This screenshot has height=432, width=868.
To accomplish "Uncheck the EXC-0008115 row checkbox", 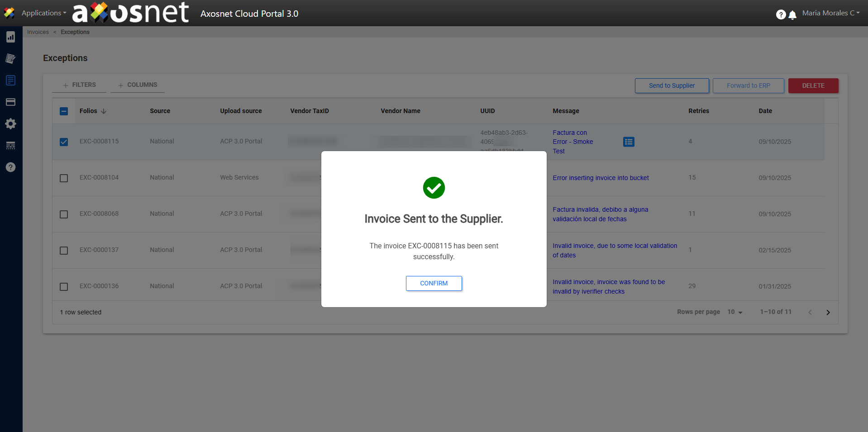I will pyautogui.click(x=64, y=142).
